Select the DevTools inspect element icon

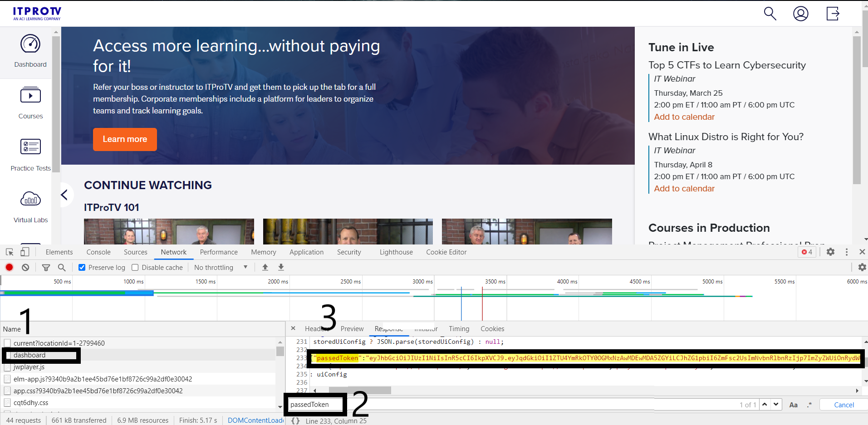point(10,252)
